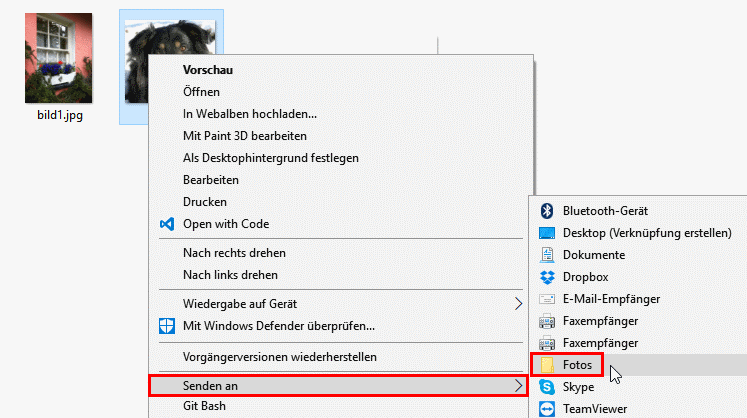Viewport: 747px width, 418px height.
Task: Click the Visual Studio Code icon
Action: point(167,224)
